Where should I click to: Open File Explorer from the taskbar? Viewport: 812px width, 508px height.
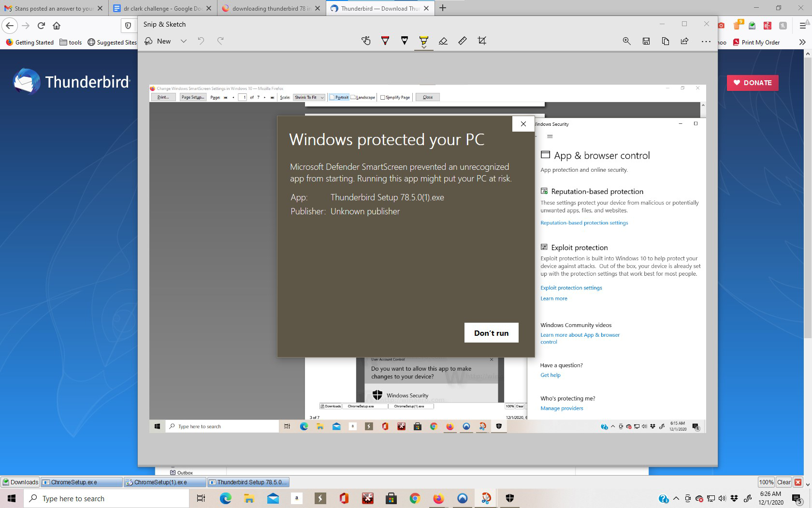(249, 498)
